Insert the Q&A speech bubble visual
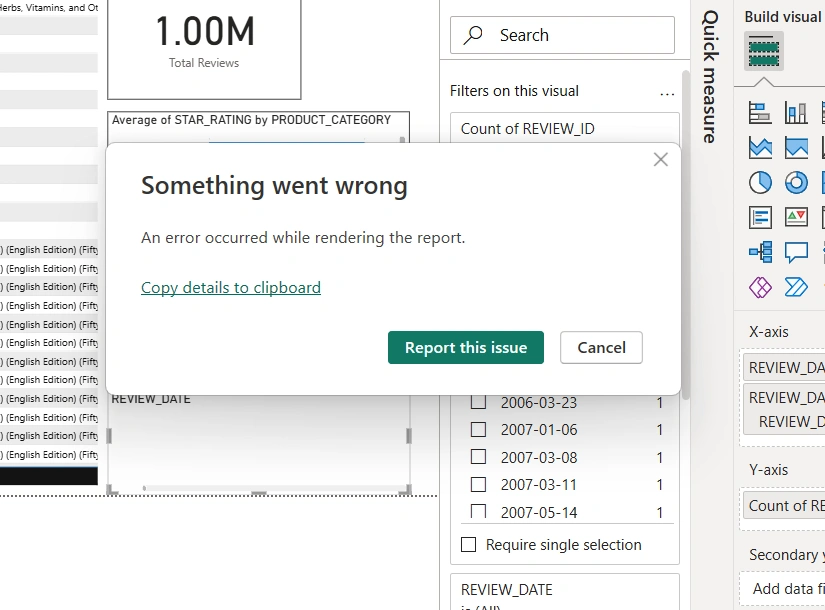The height and width of the screenshot is (610, 825). [x=796, y=252]
